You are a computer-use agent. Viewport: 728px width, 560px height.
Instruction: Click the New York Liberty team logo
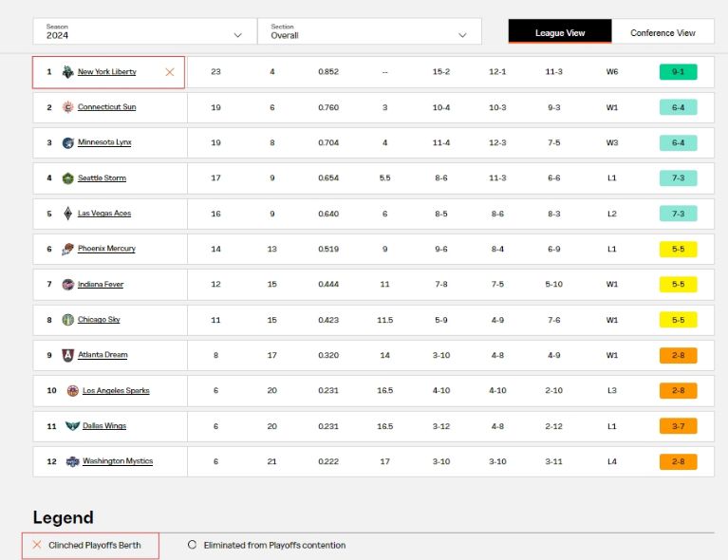67,72
